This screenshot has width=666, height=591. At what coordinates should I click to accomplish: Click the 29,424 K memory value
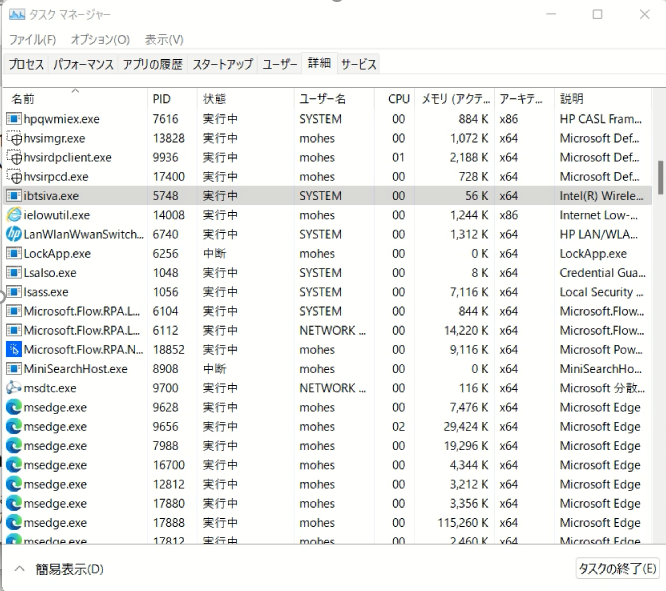(x=466, y=427)
